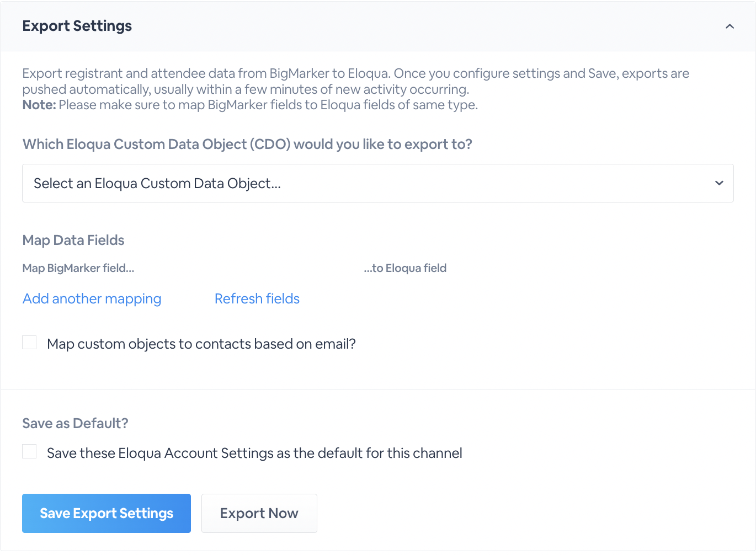Image resolution: width=756 pixels, height=555 pixels.
Task: Collapse the Export Settings section chevron
Action: point(730,26)
